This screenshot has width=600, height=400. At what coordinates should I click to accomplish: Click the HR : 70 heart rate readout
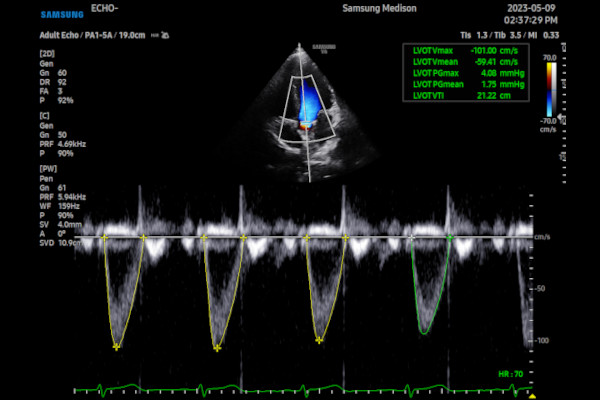(x=510, y=374)
